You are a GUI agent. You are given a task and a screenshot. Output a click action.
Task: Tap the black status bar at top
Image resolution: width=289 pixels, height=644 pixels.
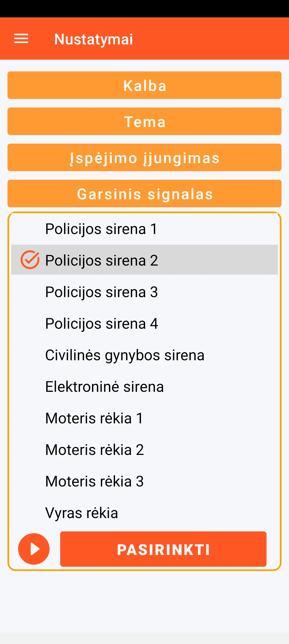point(144,9)
